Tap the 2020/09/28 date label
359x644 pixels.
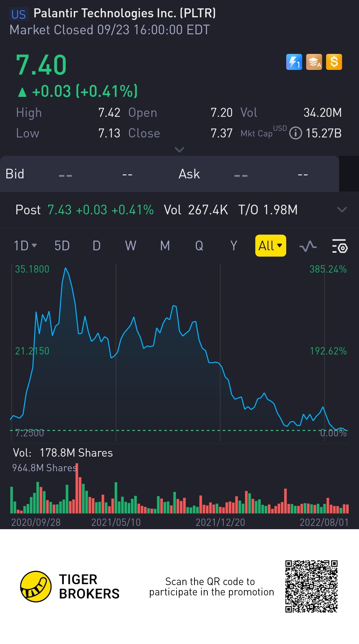click(36, 522)
